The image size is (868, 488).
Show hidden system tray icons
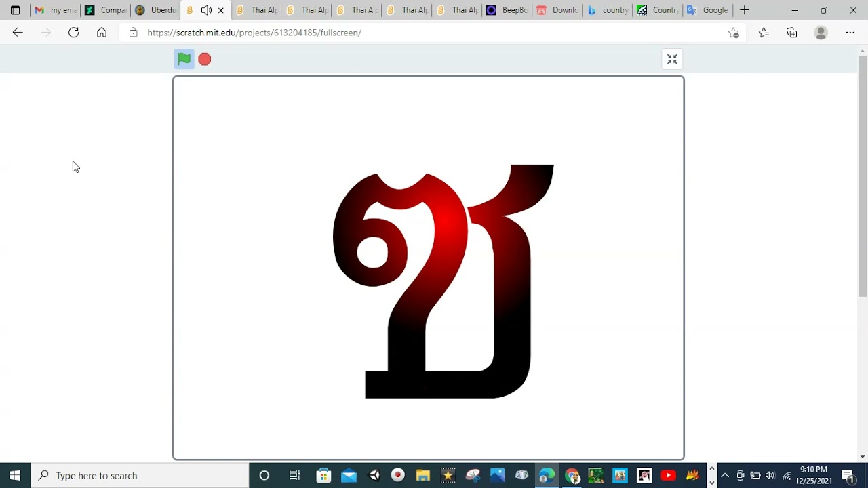coord(725,475)
